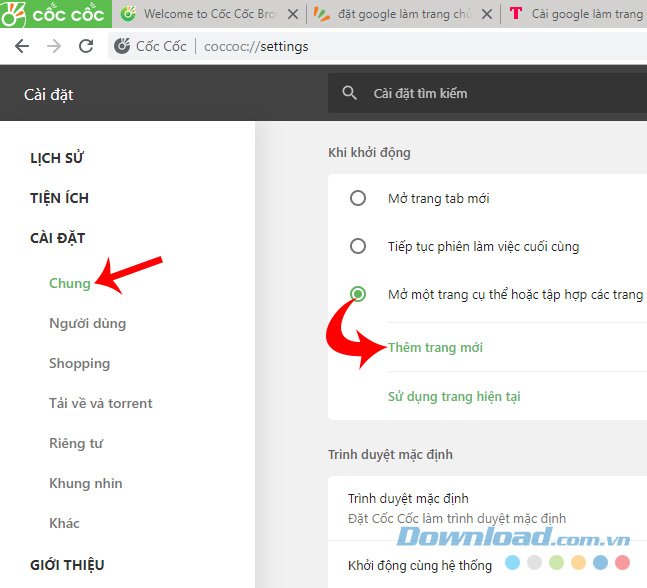This screenshot has height=588, width=647.
Task: Select 'Riêng tư' settings category
Action: pos(76,443)
